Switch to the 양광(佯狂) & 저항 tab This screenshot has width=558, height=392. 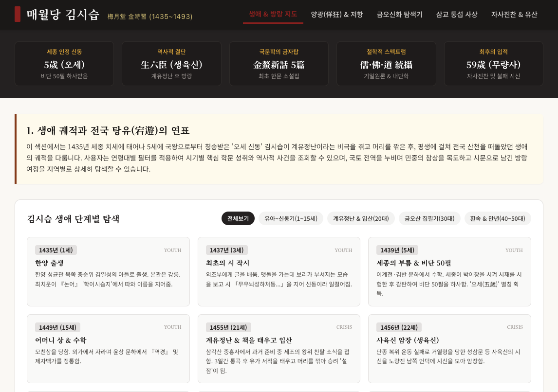(x=336, y=15)
